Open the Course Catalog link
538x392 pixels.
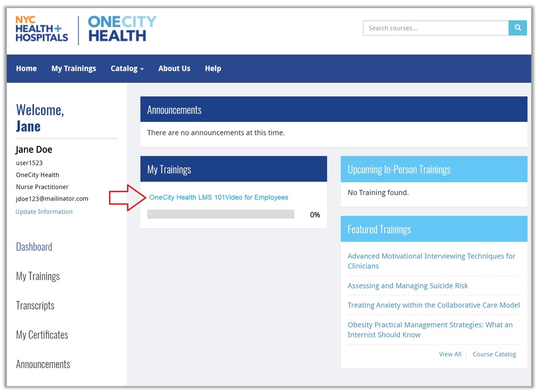click(x=494, y=354)
